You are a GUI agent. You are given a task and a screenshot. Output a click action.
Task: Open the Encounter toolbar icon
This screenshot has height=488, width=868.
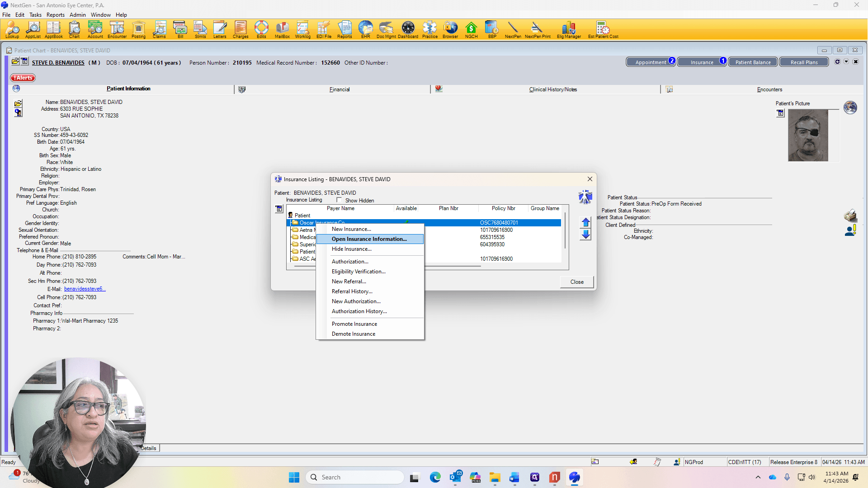117,30
